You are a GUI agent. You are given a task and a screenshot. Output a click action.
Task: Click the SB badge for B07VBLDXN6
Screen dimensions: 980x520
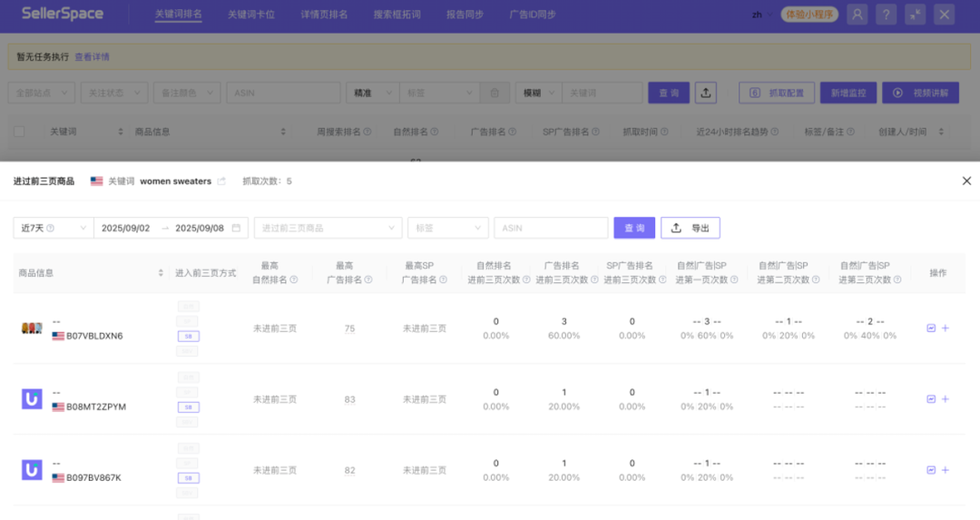coord(188,337)
